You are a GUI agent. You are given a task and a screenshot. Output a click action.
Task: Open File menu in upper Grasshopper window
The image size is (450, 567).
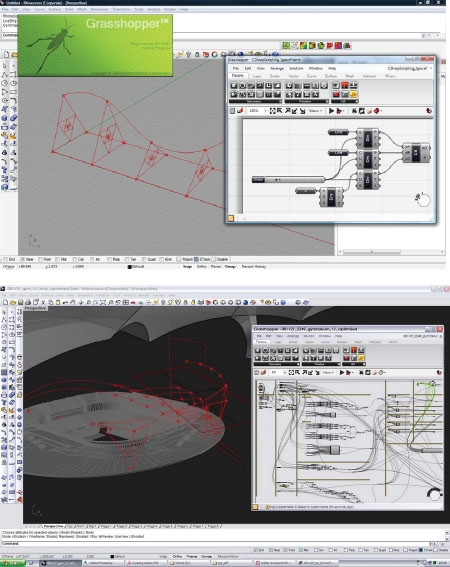[235, 68]
